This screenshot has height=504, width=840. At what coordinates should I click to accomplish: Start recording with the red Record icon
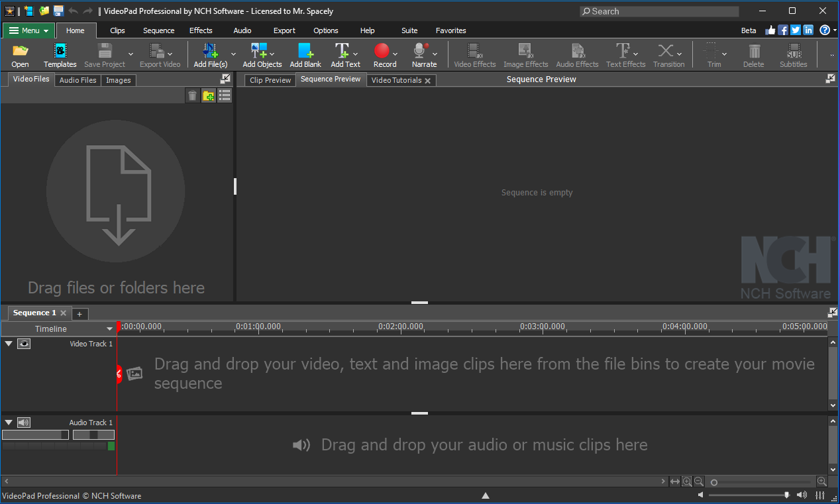click(x=382, y=51)
